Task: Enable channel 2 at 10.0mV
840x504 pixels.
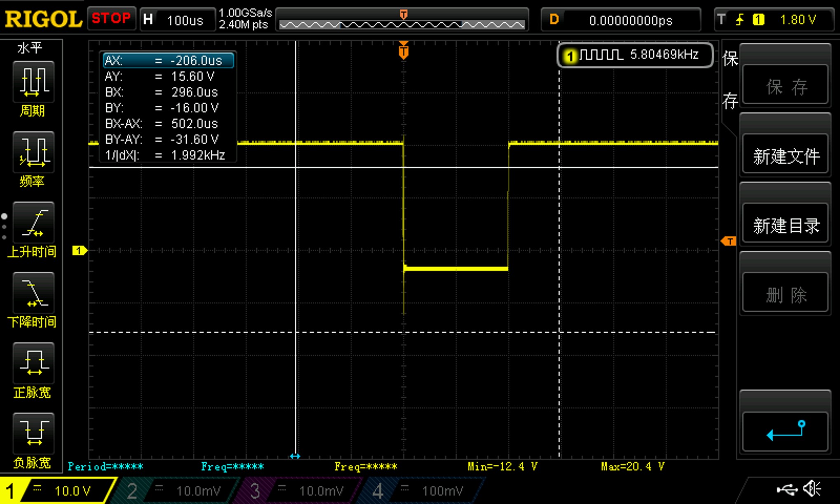Action: 177,490
